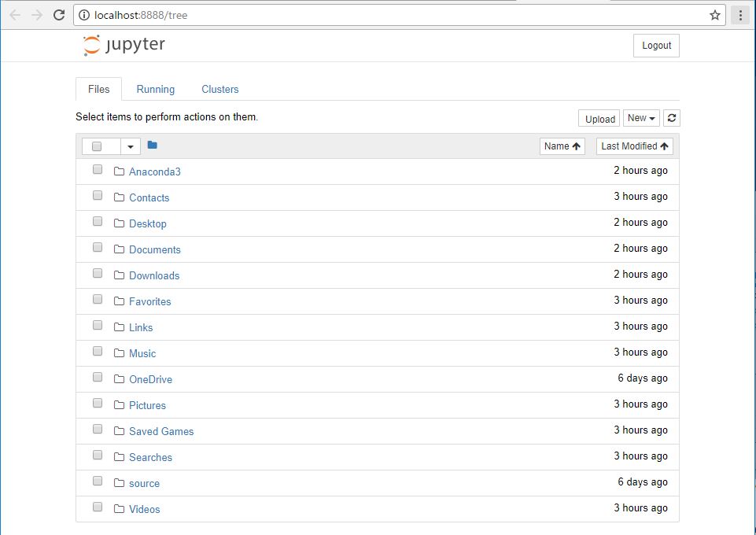Click the folder icon beside Downloads

119,275
